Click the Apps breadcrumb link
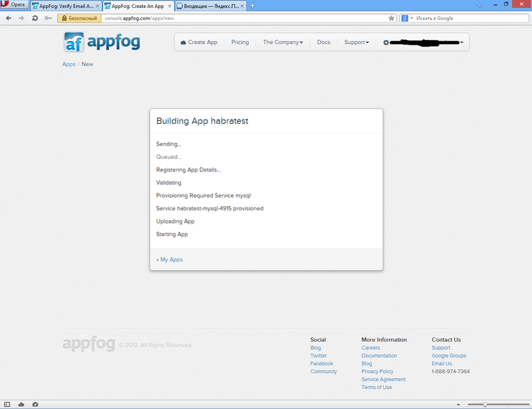532x409 pixels. click(69, 64)
